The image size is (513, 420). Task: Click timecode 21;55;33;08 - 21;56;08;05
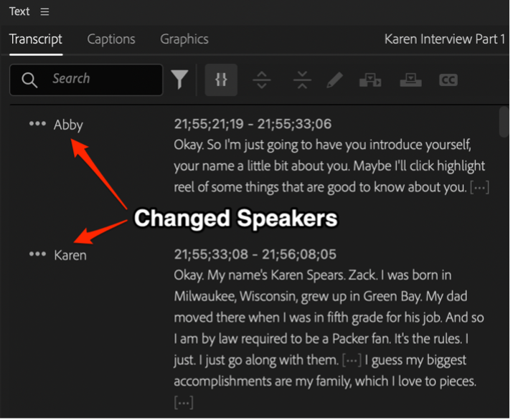tap(255, 254)
